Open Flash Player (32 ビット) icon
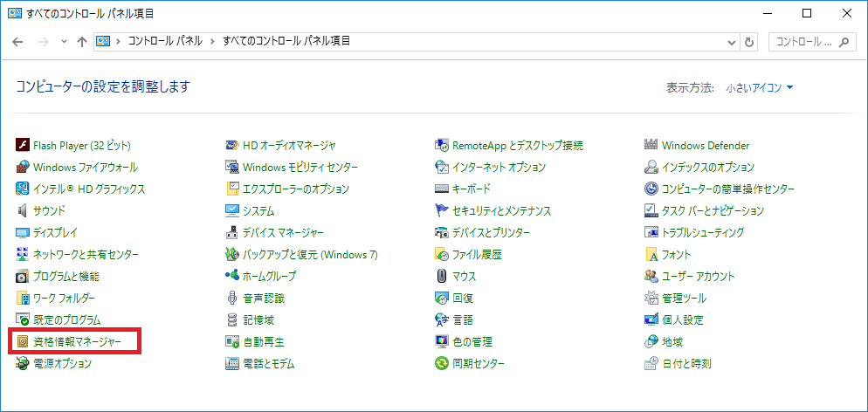The height and width of the screenshot is (412, 868). (22, 146)
